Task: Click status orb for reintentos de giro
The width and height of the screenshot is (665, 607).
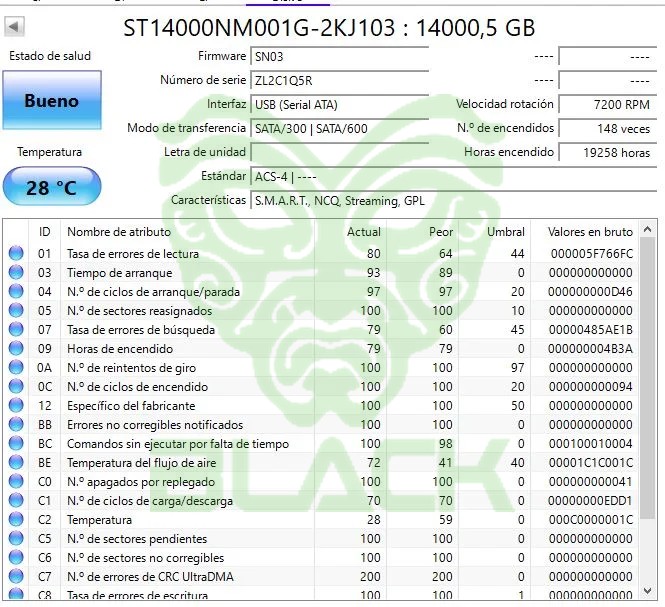Action: coord(16,367)
